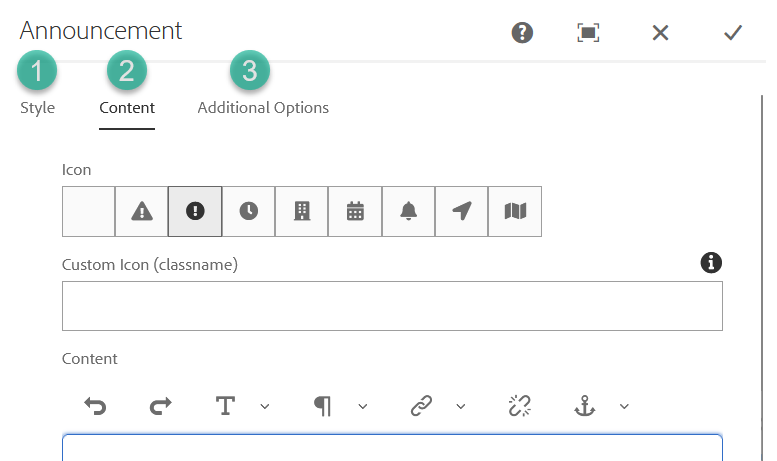This screenshot has height=461, width=777.
Task: Click the unlink icon in toolbar
Action: [519, 405]
